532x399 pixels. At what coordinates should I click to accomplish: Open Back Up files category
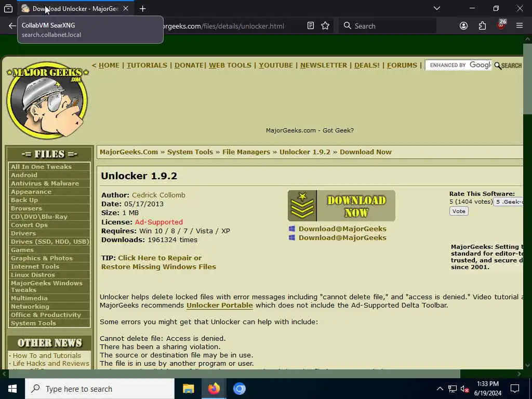[x=24, y=200]
